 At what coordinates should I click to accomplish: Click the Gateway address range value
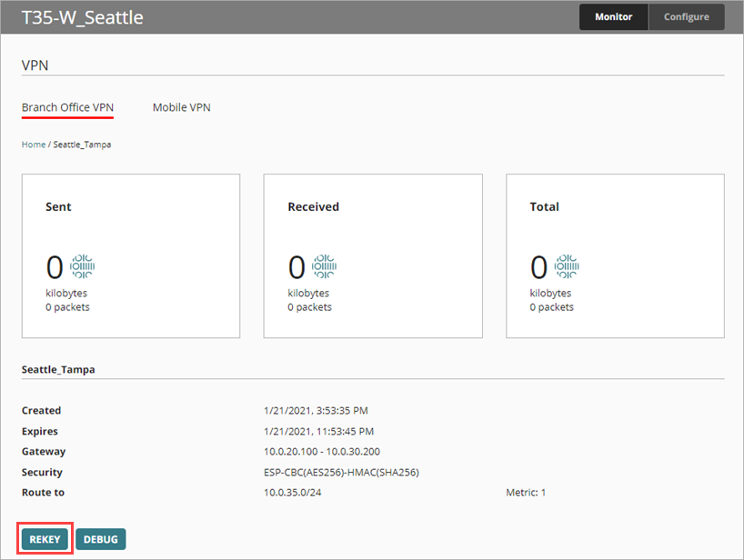(x=321, y=452)
